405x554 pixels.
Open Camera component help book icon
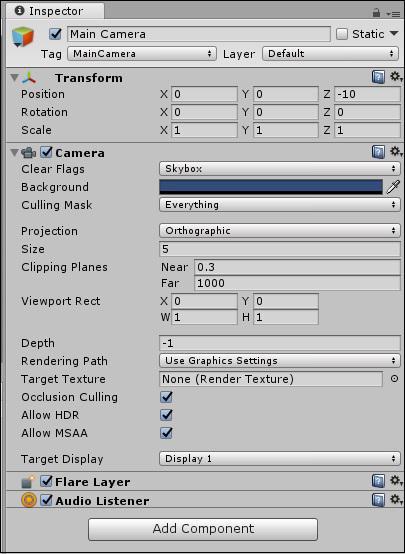coord(378,152)
